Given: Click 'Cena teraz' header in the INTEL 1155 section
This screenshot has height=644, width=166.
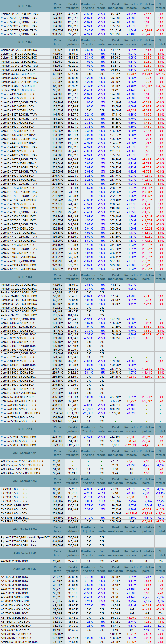Looking at the screenshot, I should click(57, 6).
